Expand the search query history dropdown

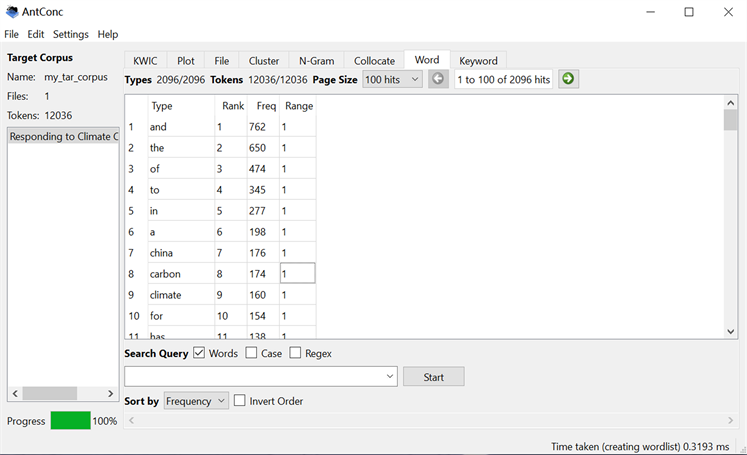coord(389,377)
